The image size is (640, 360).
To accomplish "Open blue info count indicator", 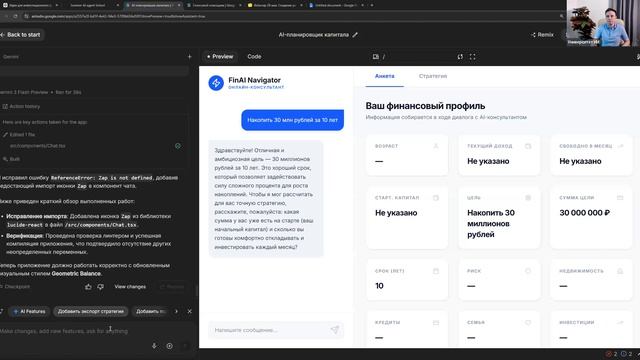I will [x=627, y=354].
